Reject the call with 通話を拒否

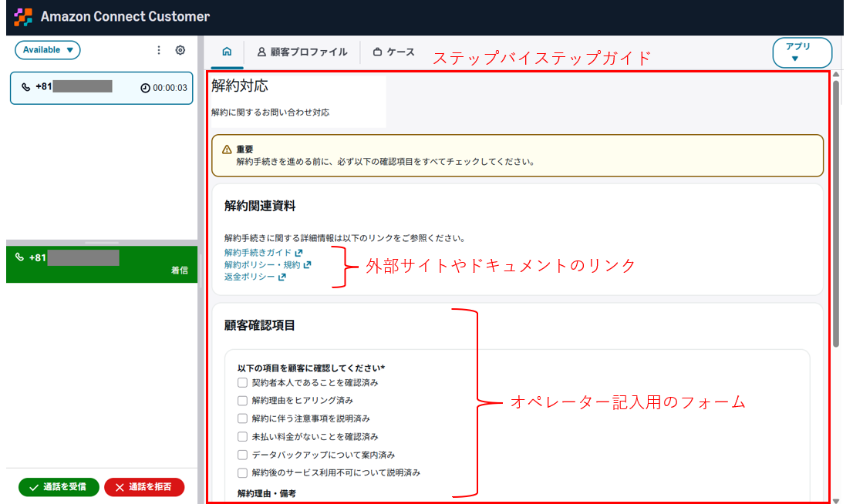click(x=144, y=487)
